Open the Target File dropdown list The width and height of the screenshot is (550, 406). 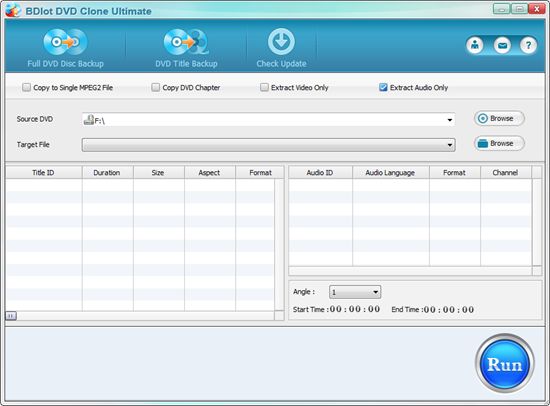pos(449,145)
